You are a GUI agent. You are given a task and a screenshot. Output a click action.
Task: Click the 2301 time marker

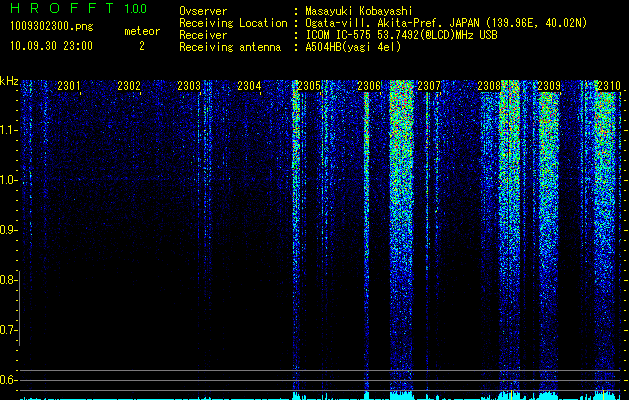pos(69,85)
